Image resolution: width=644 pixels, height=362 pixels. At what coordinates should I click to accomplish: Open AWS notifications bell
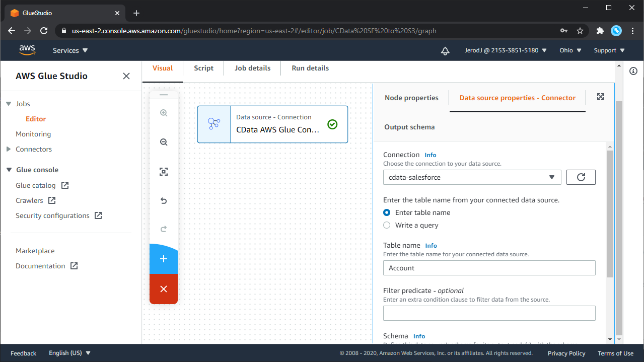(445, 50)
